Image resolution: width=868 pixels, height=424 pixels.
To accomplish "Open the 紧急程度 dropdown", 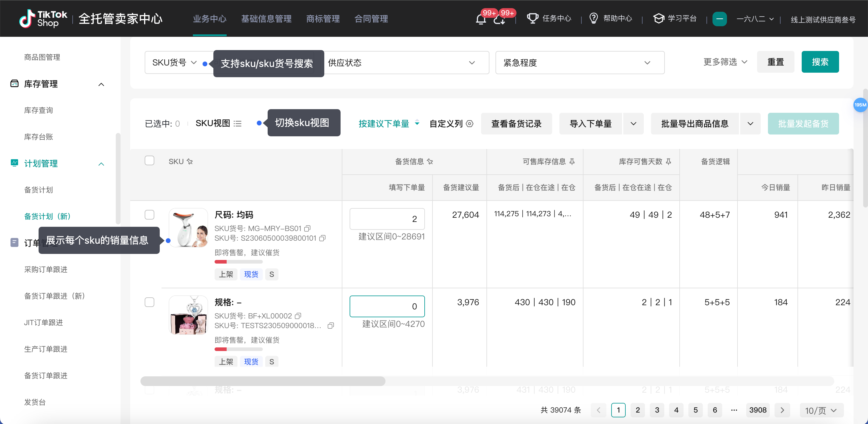I will point(580,63).
